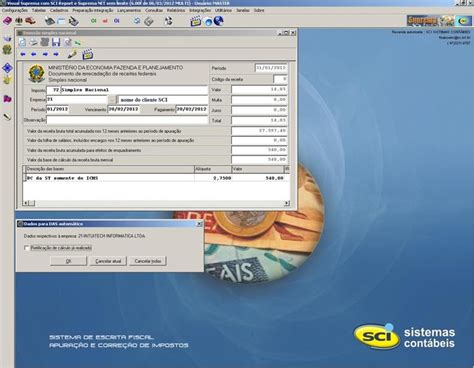Click the Juros value field
Screen dimensions: 474x368
click(259, 110)
